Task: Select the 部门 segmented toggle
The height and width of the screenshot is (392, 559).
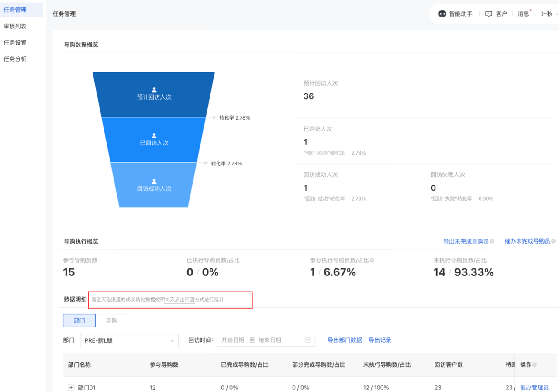Action: (x=79, y=320)
